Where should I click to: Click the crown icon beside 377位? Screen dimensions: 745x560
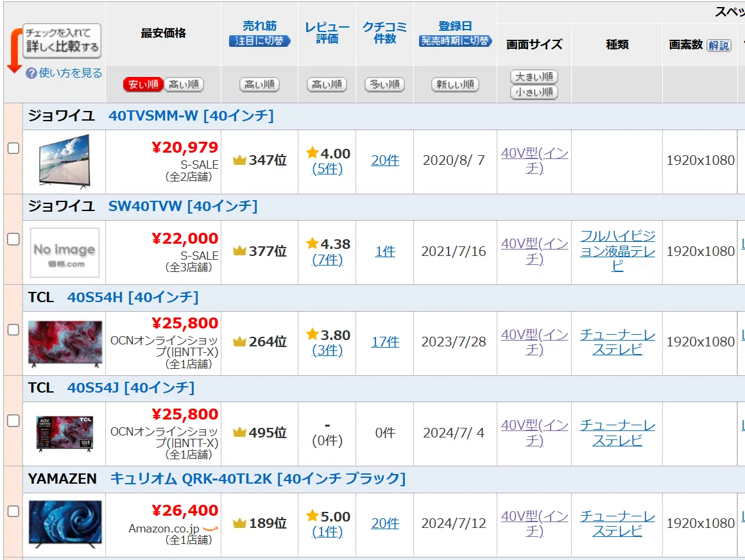(x=239, y=251)
